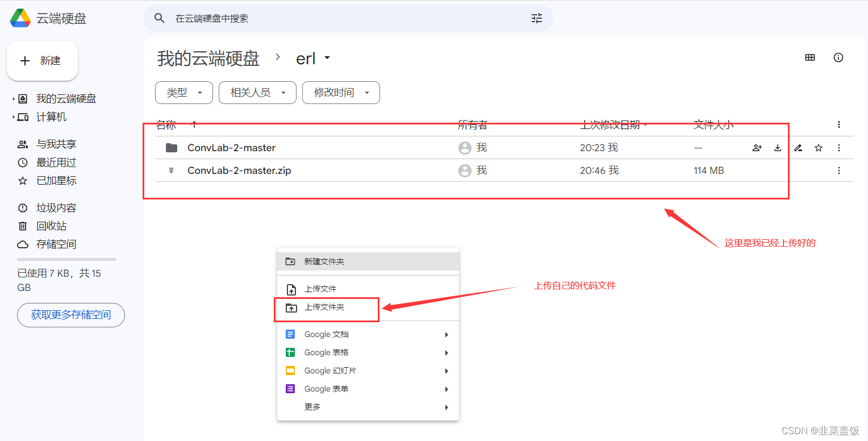Open more actions for ConvLab-2-master folder
Image resolution: width=868 pixels, height=441 pixels.
tap(839, 148)
